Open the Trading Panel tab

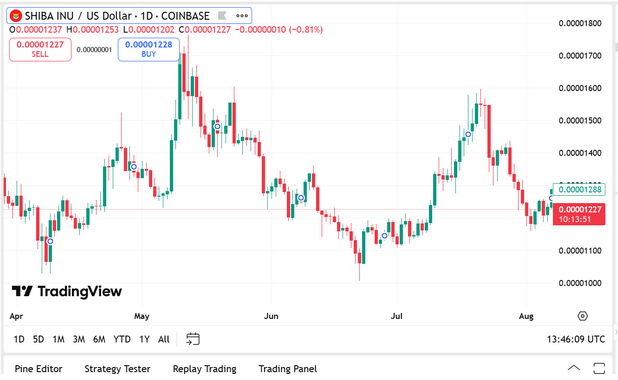click(288, 369)
